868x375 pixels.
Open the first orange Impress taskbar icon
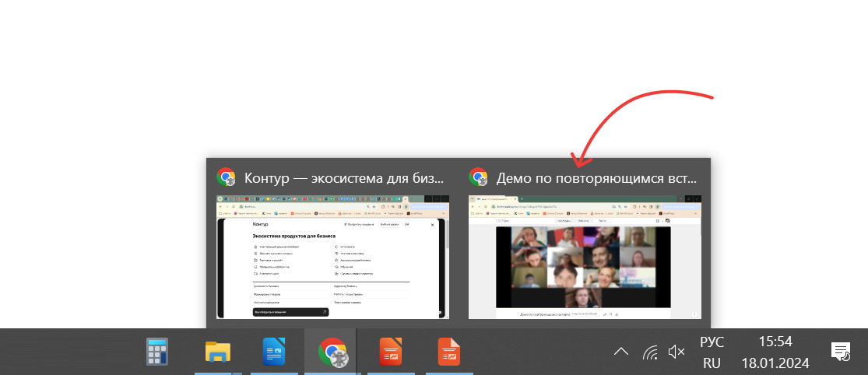[x=391, y=352]
